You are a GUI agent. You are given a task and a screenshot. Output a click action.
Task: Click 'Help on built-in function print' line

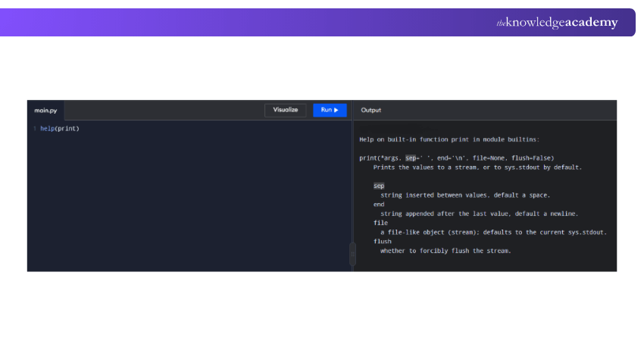(x=449, y=139)
